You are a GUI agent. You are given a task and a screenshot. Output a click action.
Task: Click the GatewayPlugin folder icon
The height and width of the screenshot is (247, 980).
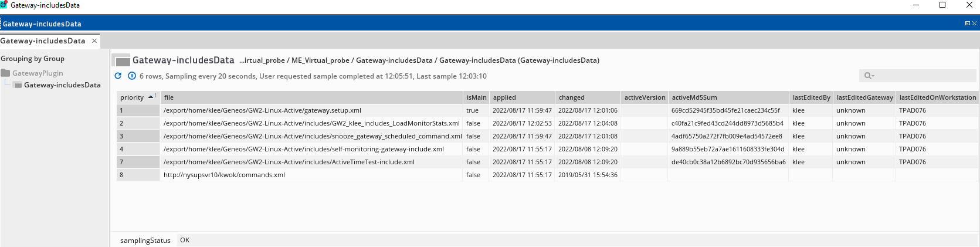tap(6, 73)
